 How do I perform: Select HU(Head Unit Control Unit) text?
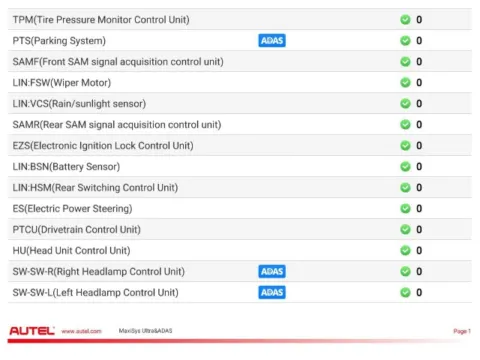click(71, 251)
